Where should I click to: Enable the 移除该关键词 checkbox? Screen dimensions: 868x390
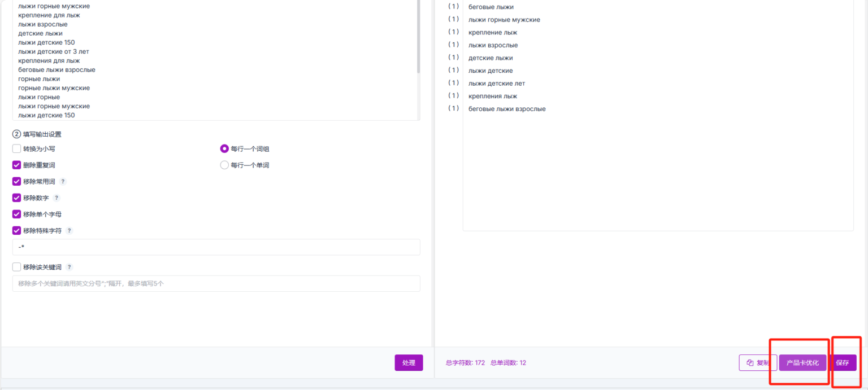[x=17, y=267]
